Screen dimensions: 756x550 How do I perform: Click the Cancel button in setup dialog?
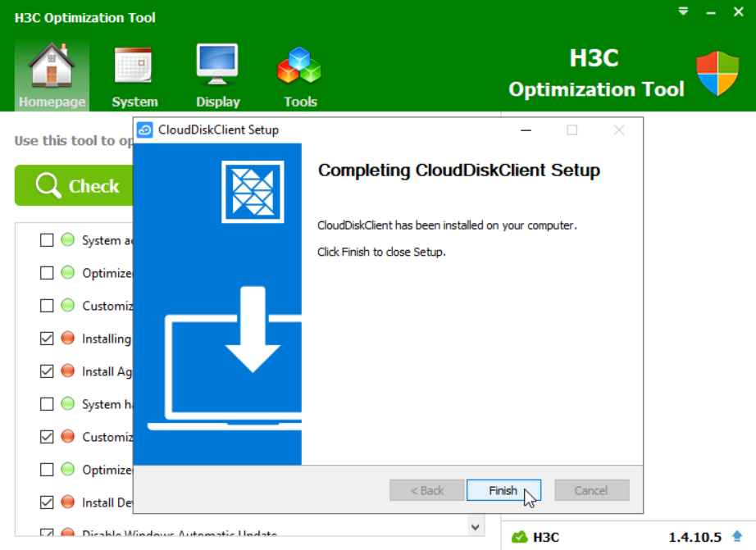pos(591,490)
